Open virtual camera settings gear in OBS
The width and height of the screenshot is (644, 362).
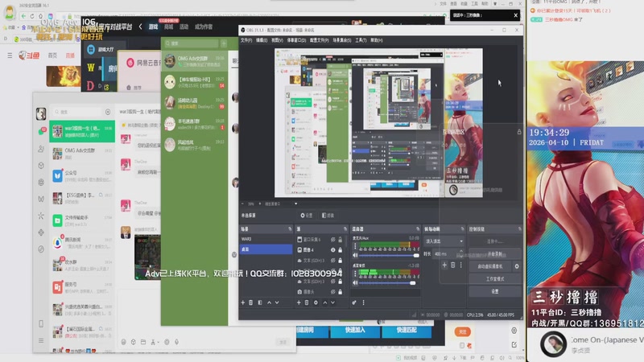pyautogui.click(x=517, y=266)
